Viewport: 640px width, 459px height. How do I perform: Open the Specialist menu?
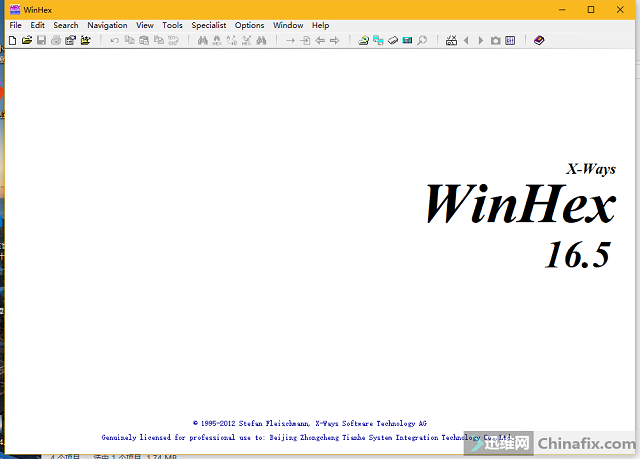point(209,25)
